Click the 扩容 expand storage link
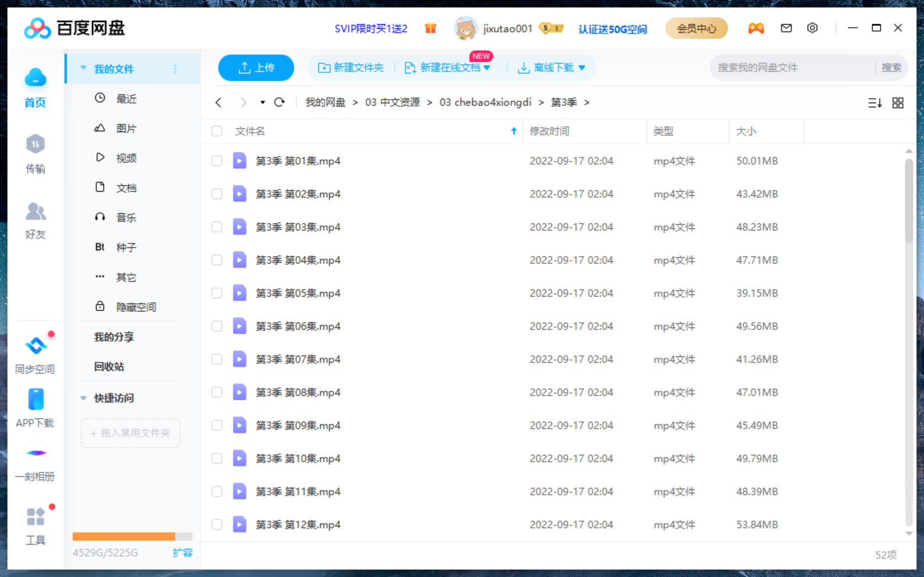The image size is (924, 577). (x=182, y=553)
